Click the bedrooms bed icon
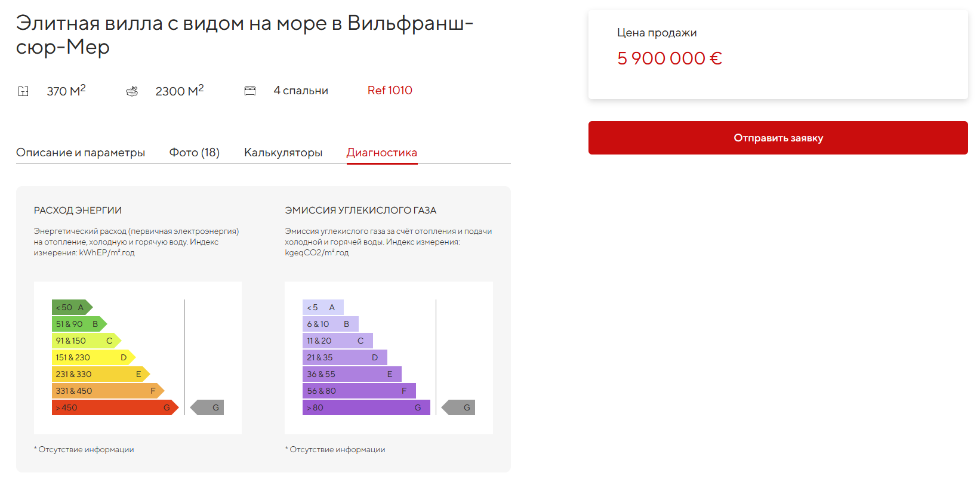Viewport: 980px width, 485px height. [x=250, y=91]
